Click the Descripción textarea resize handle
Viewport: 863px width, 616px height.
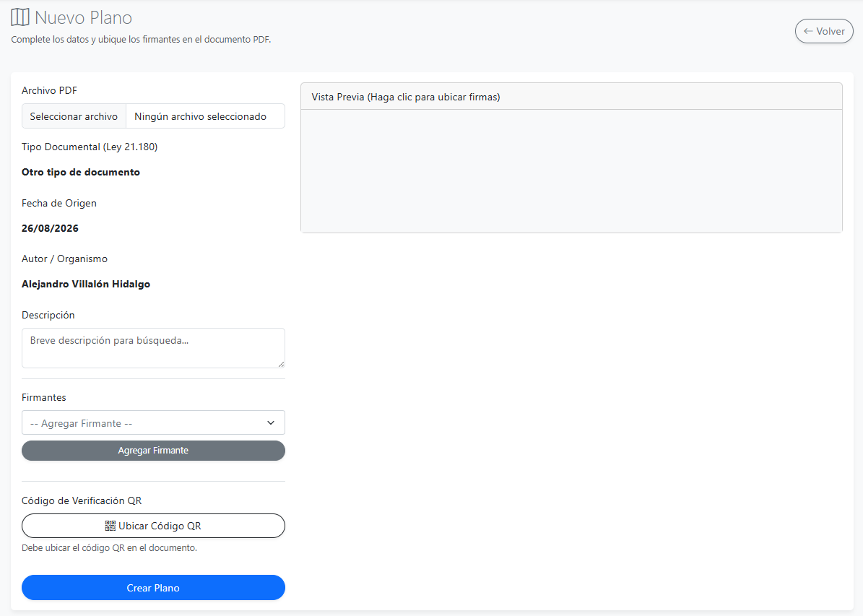[x=281, y=364]
